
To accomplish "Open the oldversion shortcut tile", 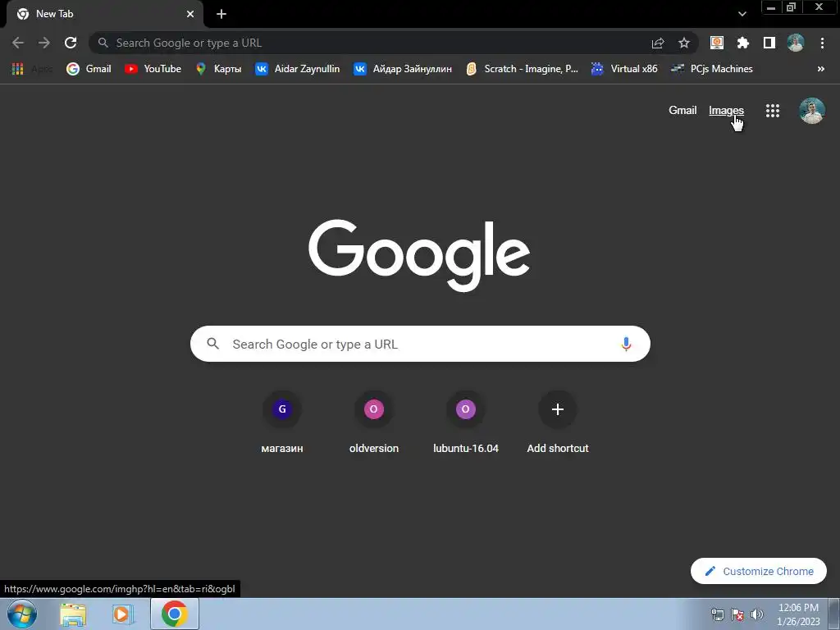I will [374, 423].
